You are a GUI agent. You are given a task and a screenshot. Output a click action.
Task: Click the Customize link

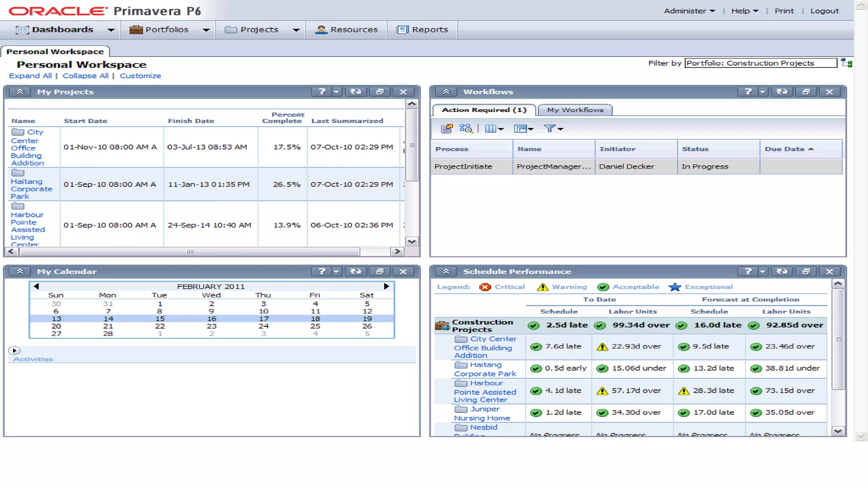pos(140,76)
